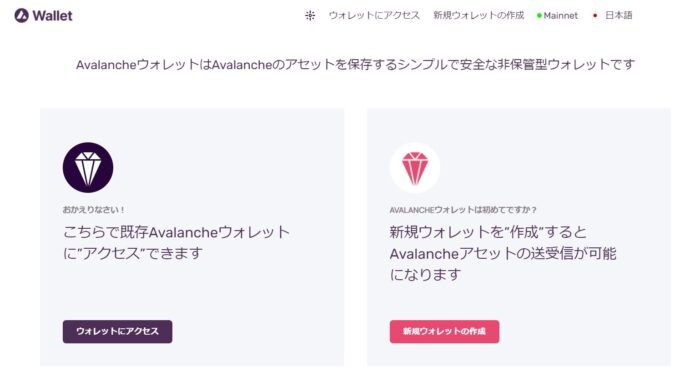
Task: Click the おかえりなさい! greeting label
Action: point(94,209)
